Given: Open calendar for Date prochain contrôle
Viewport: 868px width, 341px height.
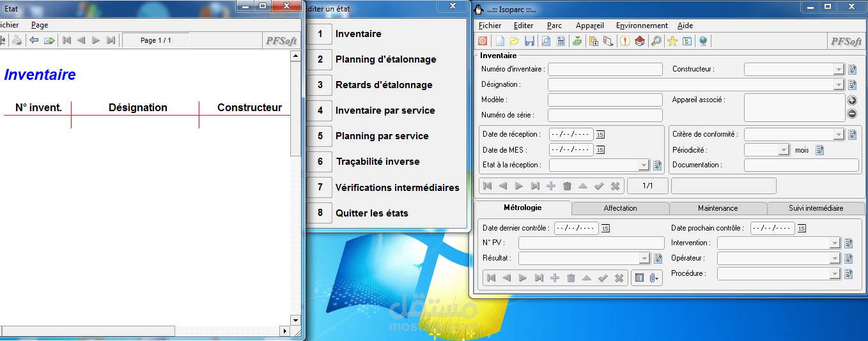Looking at the screenshot, I should [802, 228].
